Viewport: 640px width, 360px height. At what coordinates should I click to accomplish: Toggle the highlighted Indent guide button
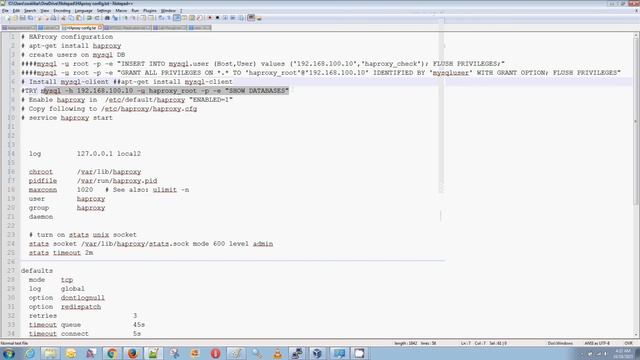(x=177, y=18)
